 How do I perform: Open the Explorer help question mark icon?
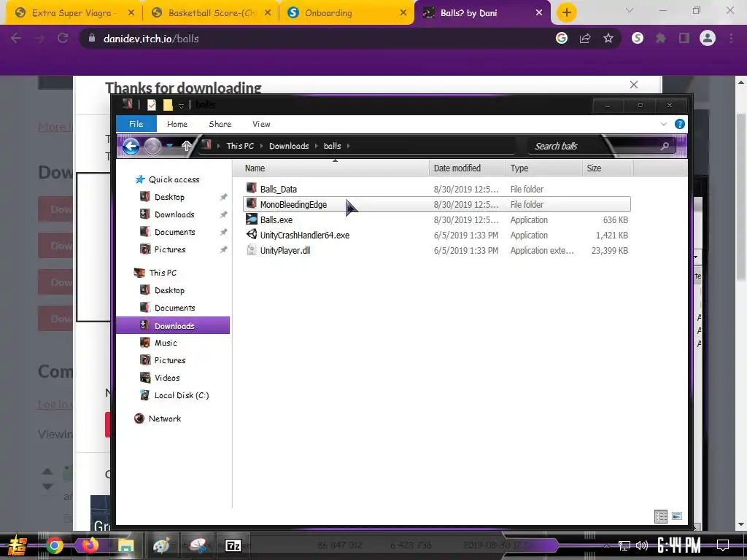pos(680,124)
